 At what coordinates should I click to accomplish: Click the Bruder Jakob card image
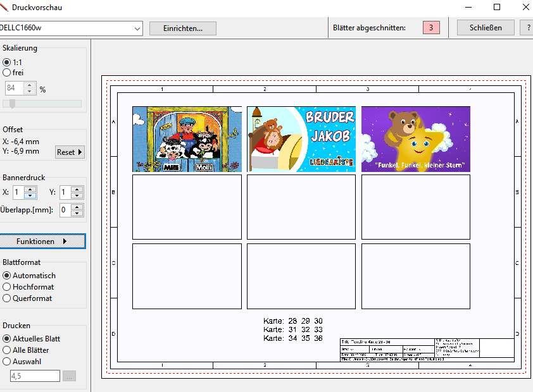(301, 139)
